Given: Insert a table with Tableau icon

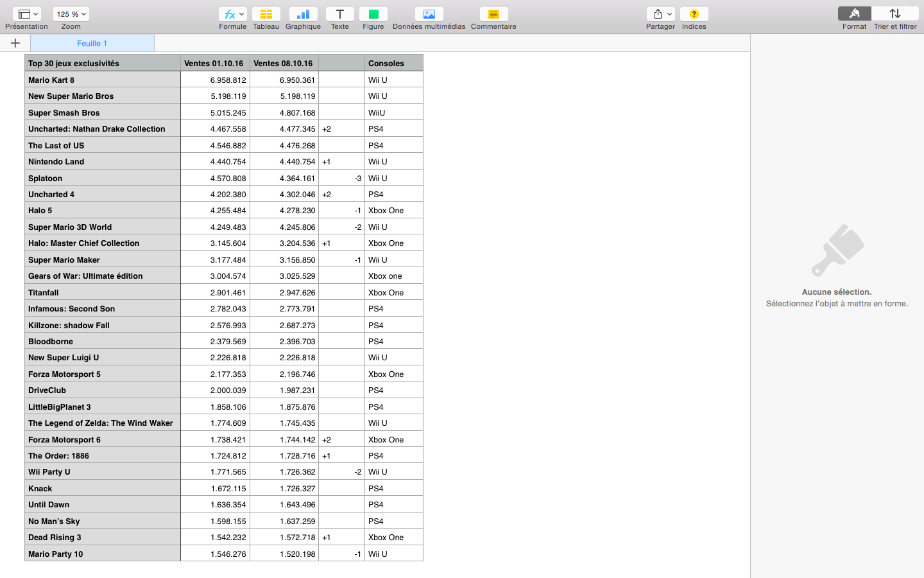Looking at the screenshot, I should point(266,14).
